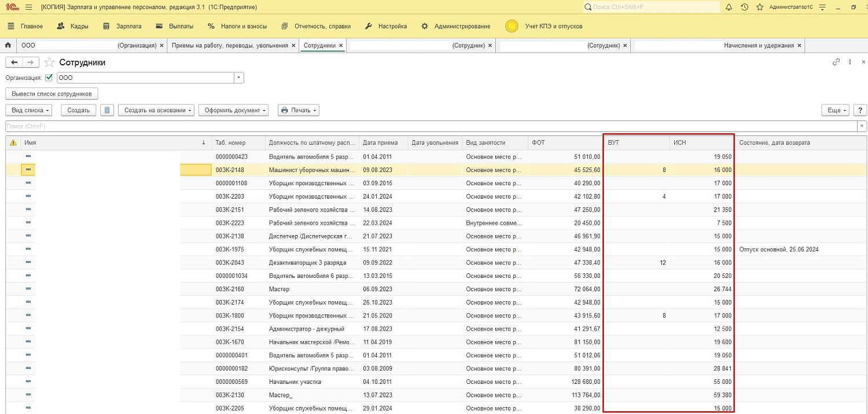Viewport: 868px width, 414px height.
Task: Open the main hamburger menu near 1C logo
Action: (28, 7)
